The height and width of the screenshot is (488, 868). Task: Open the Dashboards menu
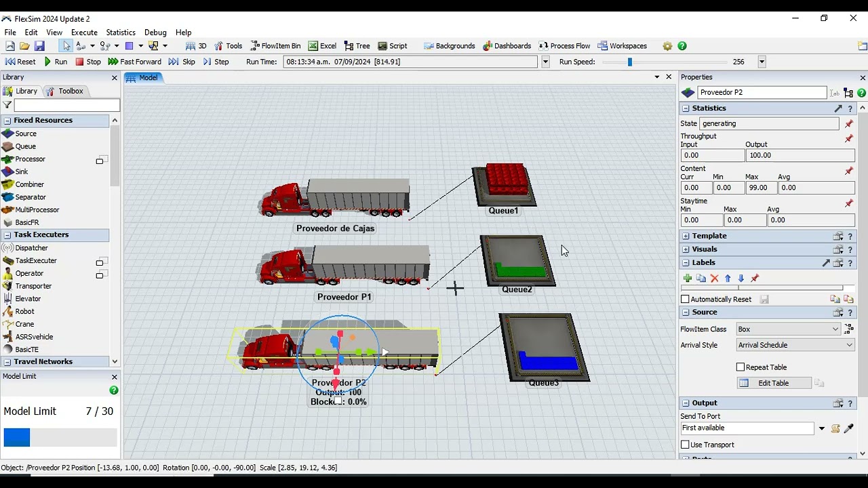pos(507,46)
